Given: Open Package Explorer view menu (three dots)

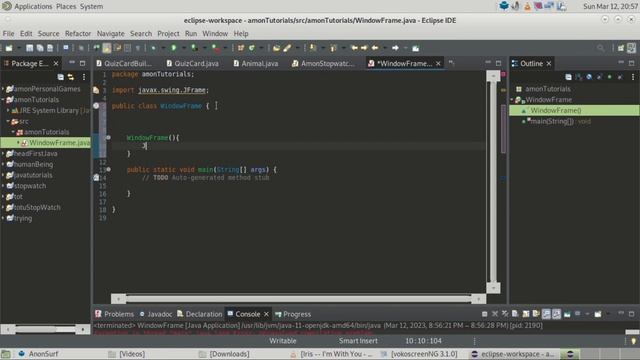Looking at the screenshot, I should (x=84, y=77).
